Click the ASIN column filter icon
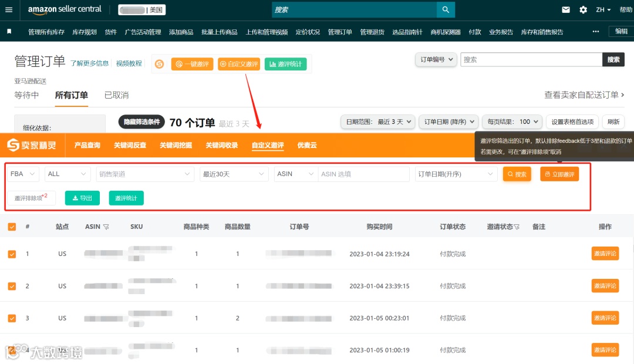Image resolution: width=634 pixels, height=364 pixels. tap(106, 227)
